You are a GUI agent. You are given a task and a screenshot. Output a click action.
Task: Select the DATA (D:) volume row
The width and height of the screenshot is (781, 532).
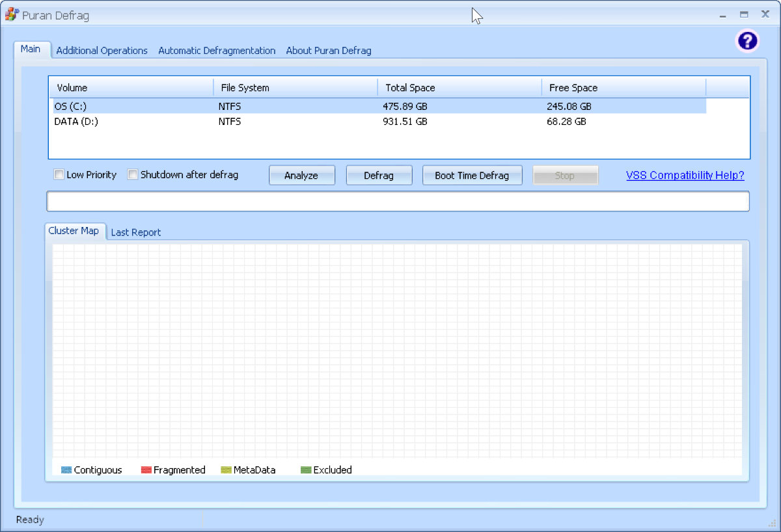379,122
